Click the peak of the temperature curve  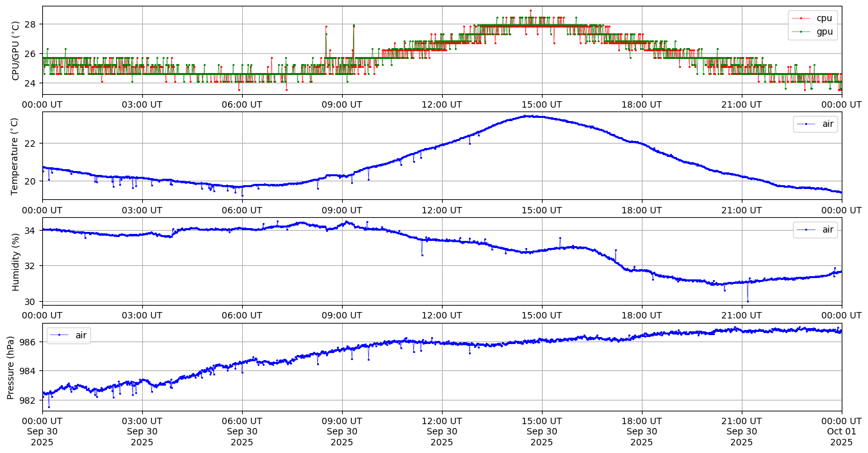[526, 116]
